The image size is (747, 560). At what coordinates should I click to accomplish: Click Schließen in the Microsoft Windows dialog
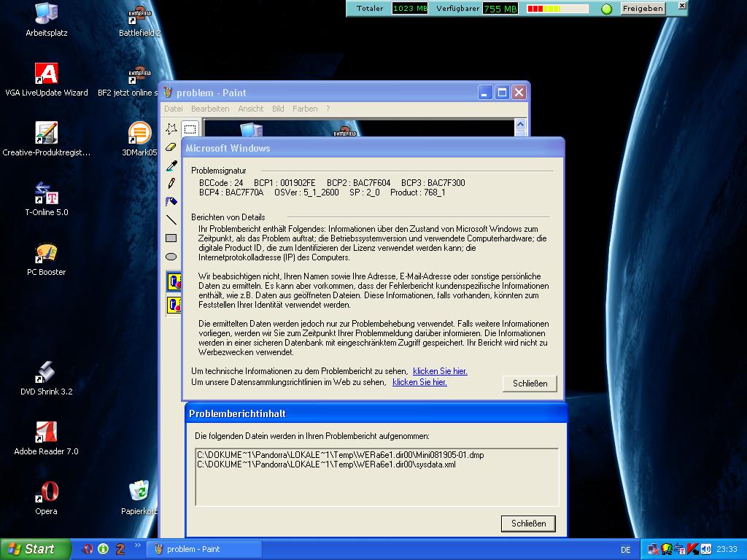tap(530, 384)
